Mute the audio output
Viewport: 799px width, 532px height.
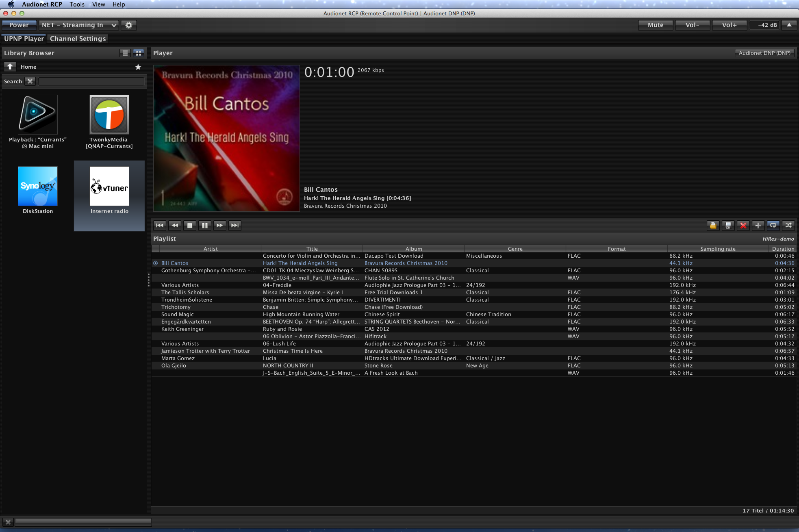[x=656, y=25]
